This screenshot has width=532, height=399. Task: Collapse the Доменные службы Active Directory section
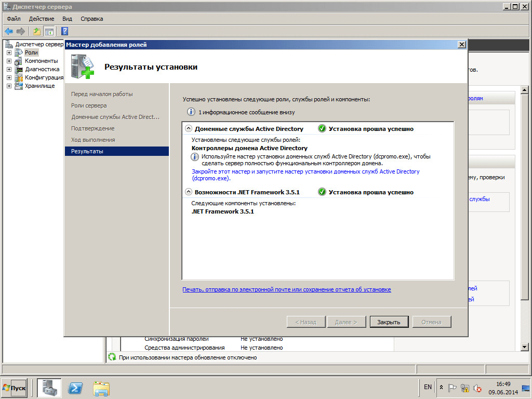tap(189, 129)
